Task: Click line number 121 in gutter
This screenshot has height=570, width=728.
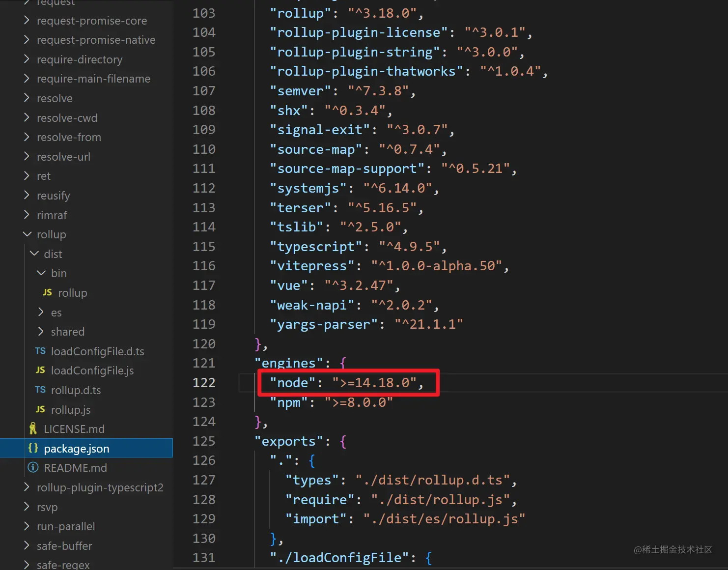Action: pos(204,363)
